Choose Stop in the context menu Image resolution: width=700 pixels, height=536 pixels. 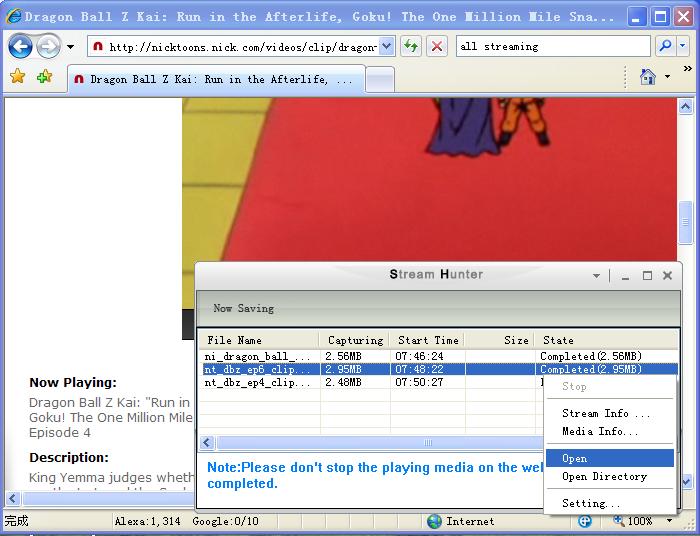tap(609, 386)
